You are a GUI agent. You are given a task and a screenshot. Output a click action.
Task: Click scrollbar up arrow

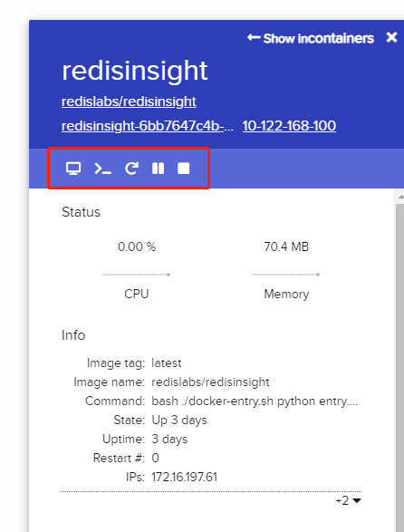point(400,197)
